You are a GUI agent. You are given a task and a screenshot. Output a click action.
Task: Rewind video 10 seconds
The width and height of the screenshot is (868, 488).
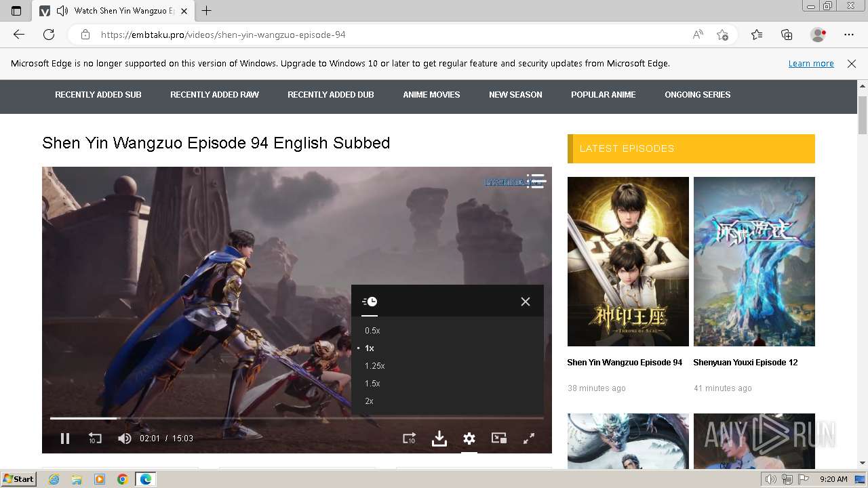[95, 439]
